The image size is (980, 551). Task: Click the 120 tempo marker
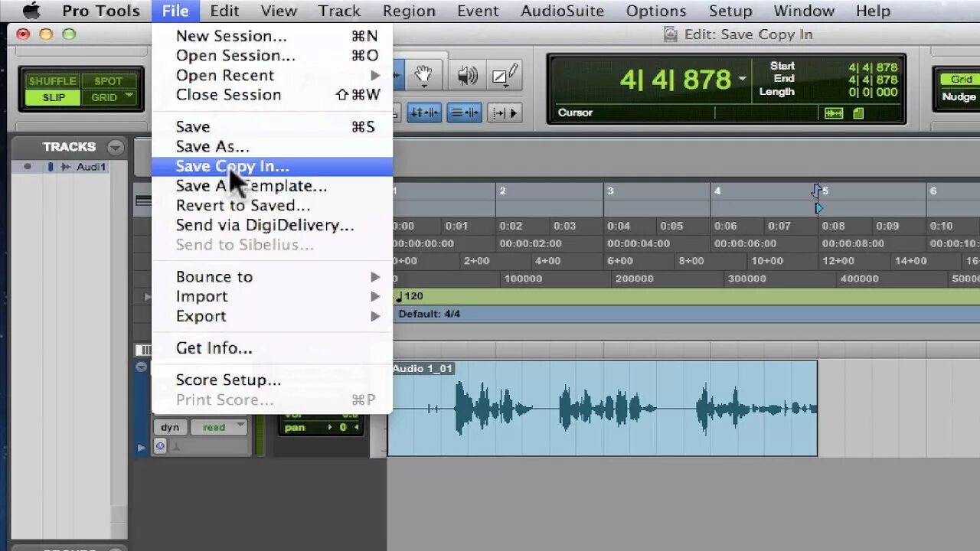coord(409,296)
